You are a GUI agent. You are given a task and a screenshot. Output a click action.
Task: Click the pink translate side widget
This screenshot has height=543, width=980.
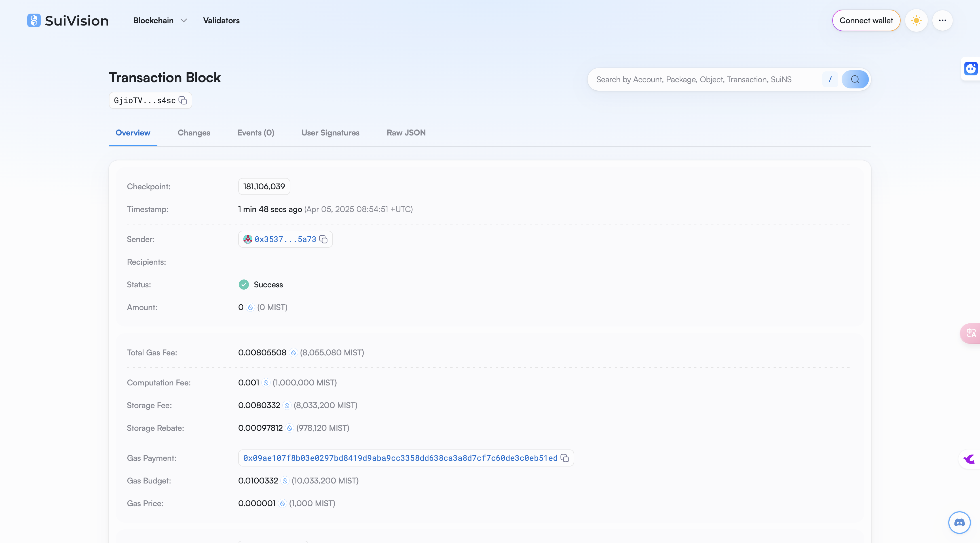(x=970, y=333)
